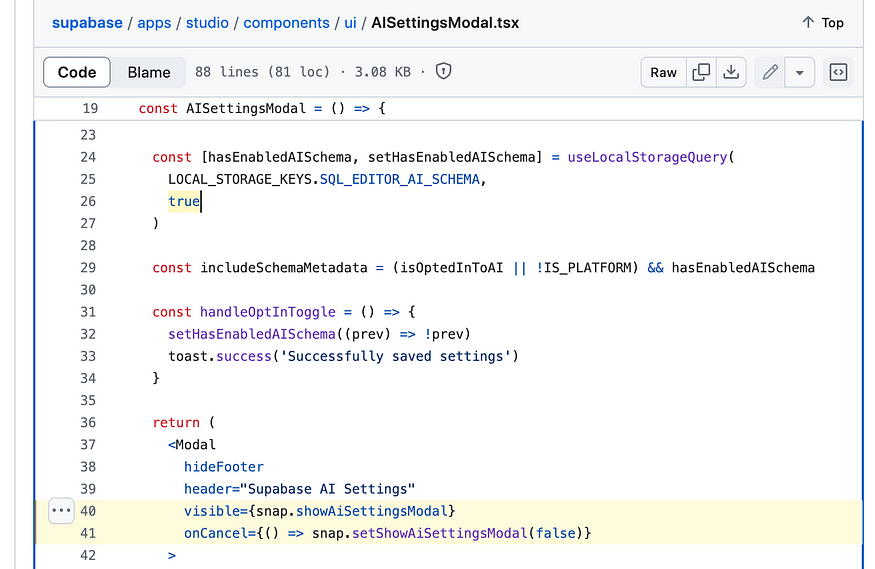Switch to the Code tab
Viewport: 875px width, 569px height.
tap(77, 72)
